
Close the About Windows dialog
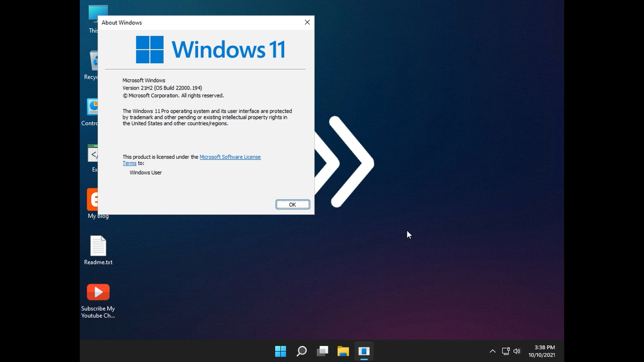[307, 22]
